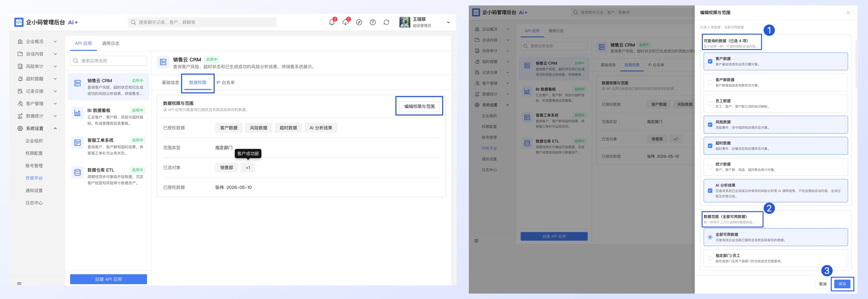The image size is (868, 299).
Task: Uncheck the 风险数据 checkbox
Action: [710, 125]
